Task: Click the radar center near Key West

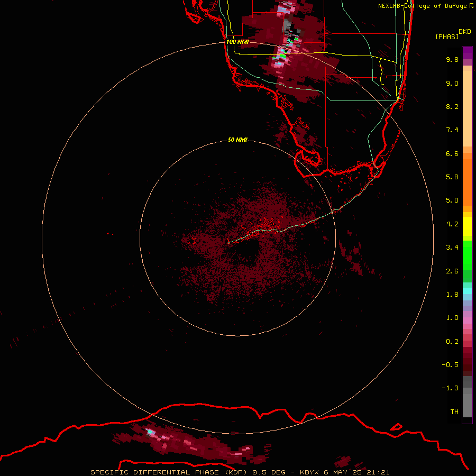Action: click(x=237, y=239)
